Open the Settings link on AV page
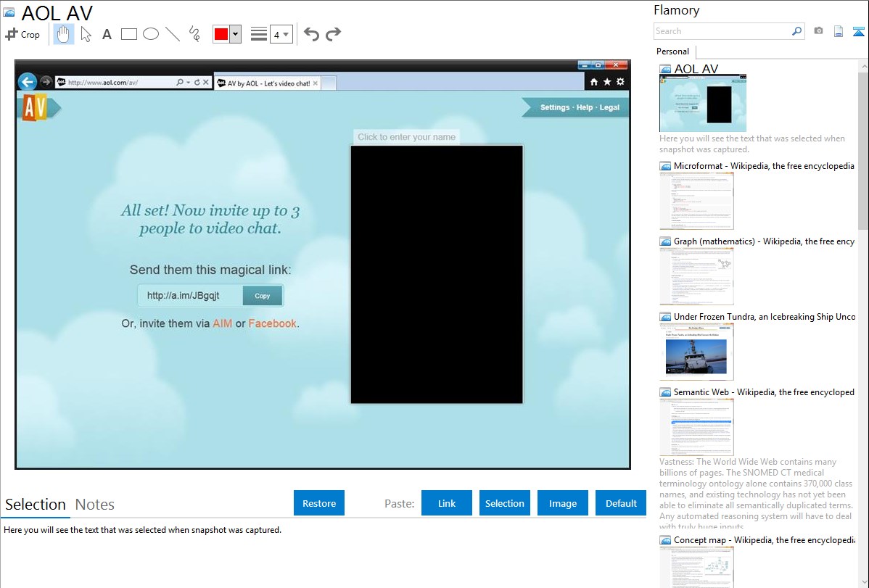 click(555, 107)
